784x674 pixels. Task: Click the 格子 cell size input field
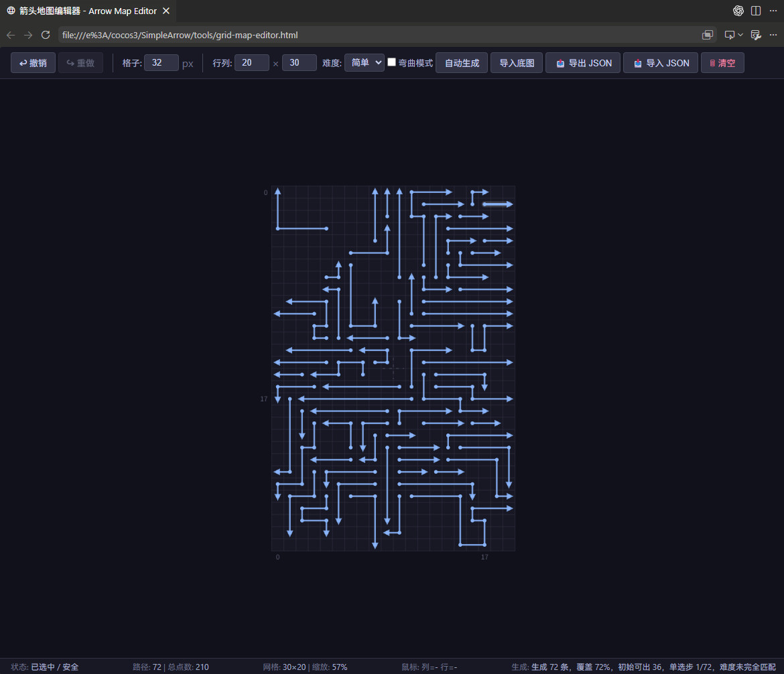pyautogui.click(x=161, y=62)
